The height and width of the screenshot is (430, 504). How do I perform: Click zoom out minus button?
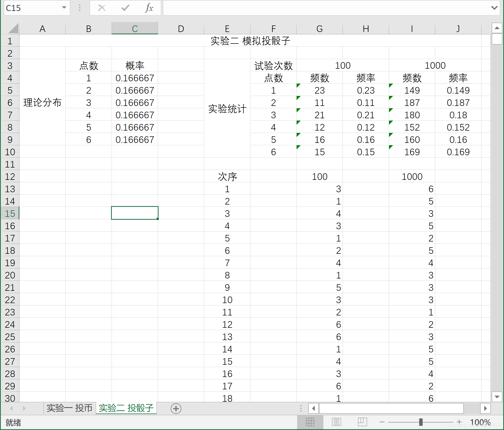[x=382, y=422]
